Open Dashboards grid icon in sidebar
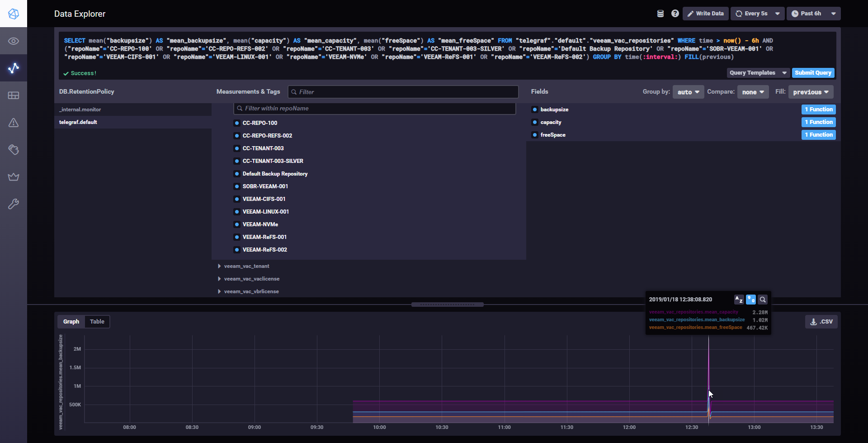868x443 pixels. tap(14, 95)
